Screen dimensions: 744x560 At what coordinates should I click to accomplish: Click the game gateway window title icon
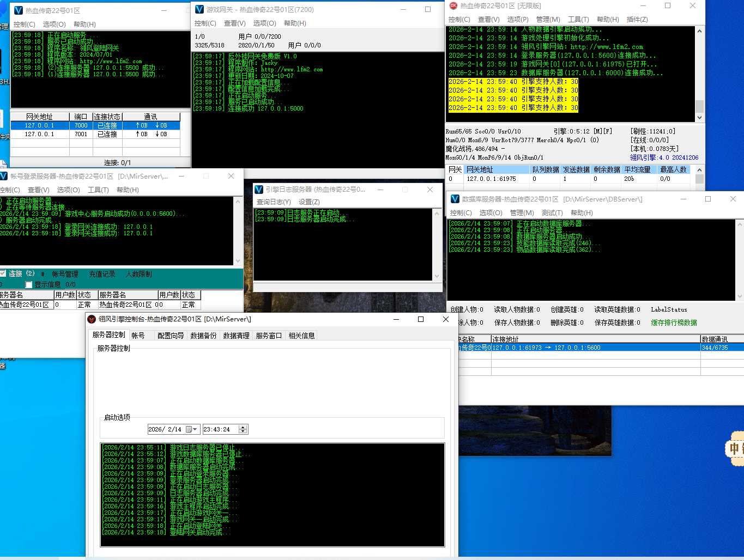[199, 9]
